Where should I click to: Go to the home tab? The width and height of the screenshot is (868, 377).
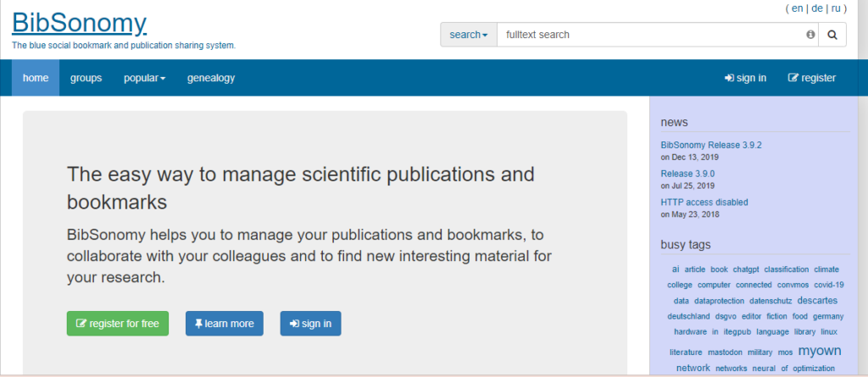pos(36,78)
